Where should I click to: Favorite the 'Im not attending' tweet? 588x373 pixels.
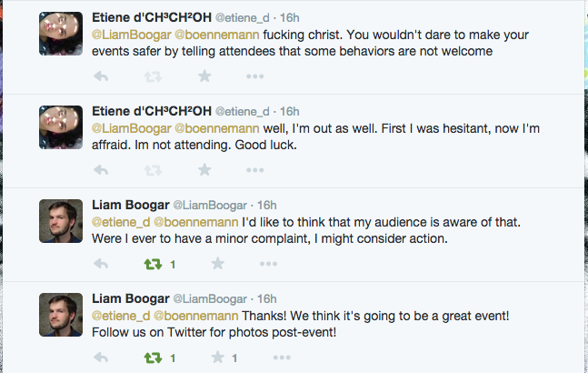tap(204, 170)
